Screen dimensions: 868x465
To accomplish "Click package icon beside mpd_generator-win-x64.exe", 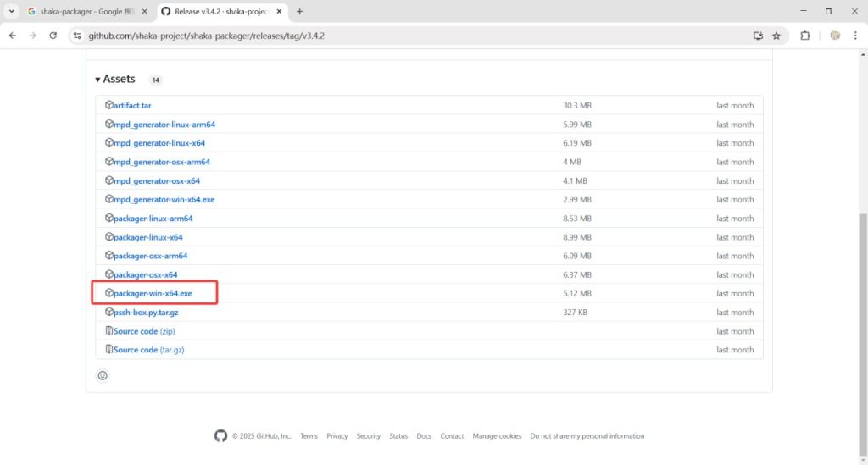I will tap(109, 199).
